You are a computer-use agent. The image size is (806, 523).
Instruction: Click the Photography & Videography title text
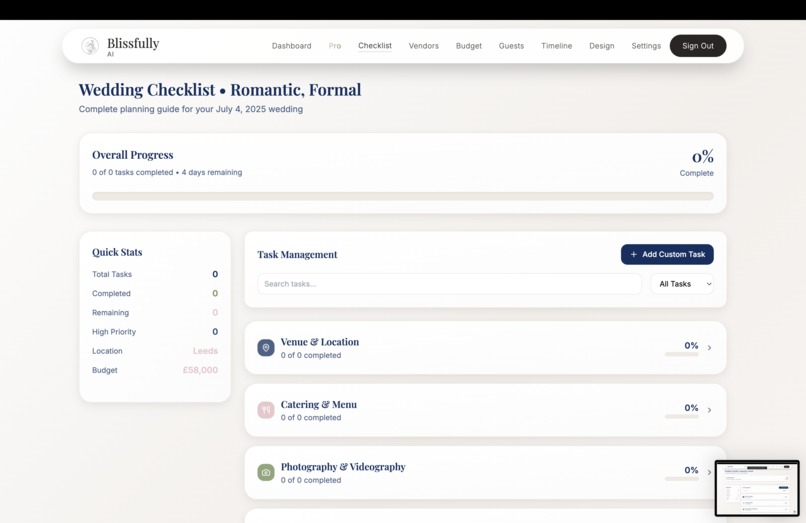(343, 467)
